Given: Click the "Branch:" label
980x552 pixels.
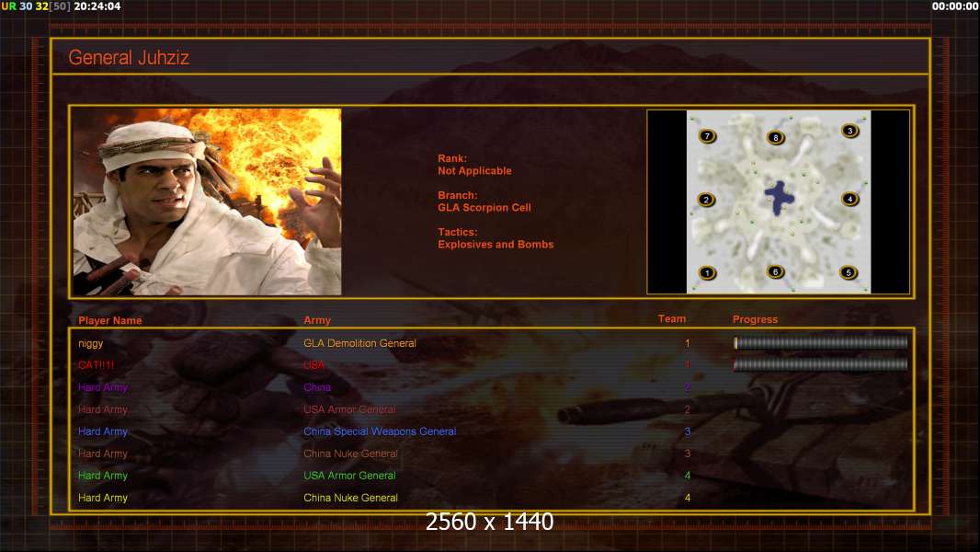Looking at the screenshot, I should click(457, 195).
